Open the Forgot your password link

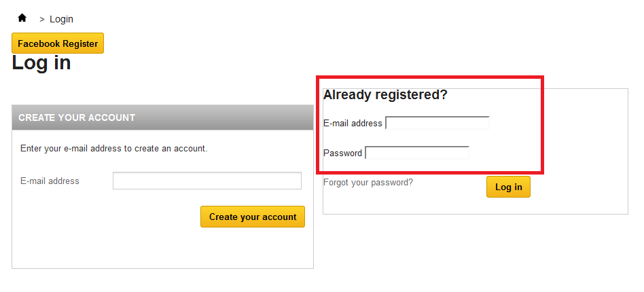[x=368, y=183]
